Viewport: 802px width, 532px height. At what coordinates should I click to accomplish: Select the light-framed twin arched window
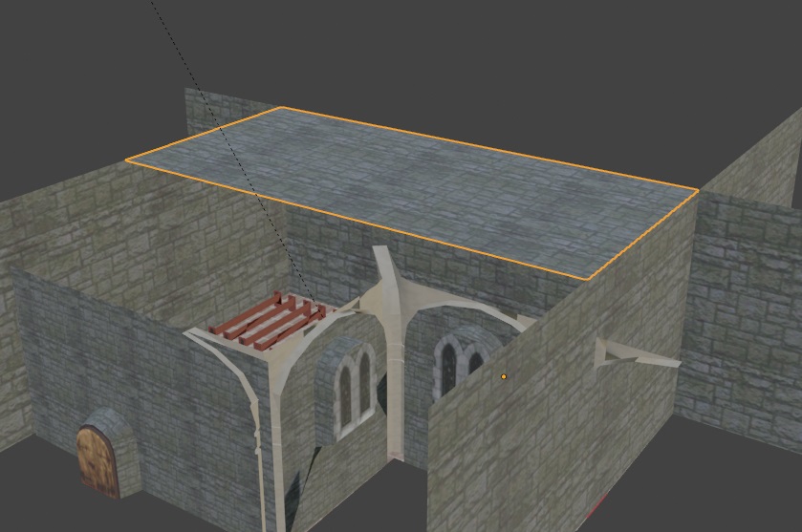[354, 390]
